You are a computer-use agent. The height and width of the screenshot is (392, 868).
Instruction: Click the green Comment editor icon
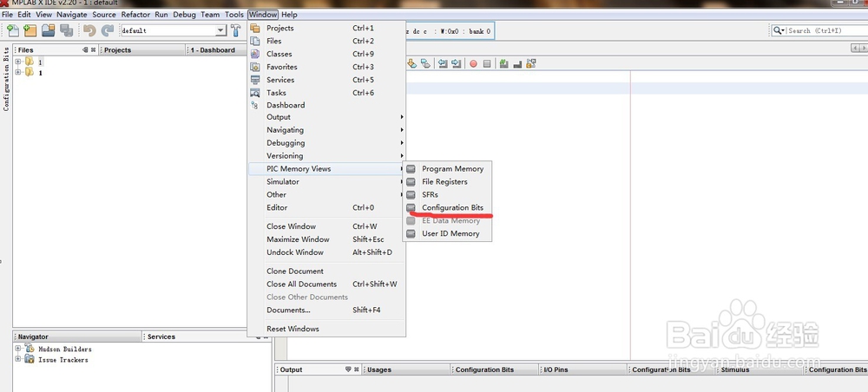503,63
